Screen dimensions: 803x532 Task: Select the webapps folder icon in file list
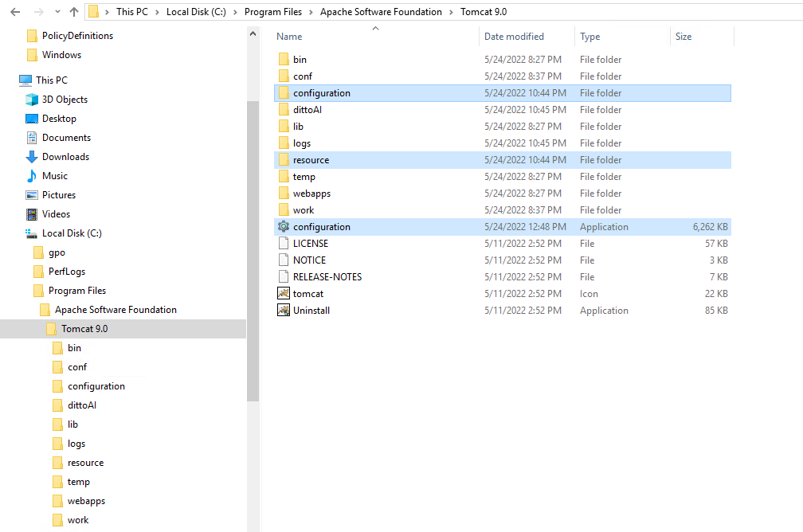pyautogui.click(x=284, y=194)
